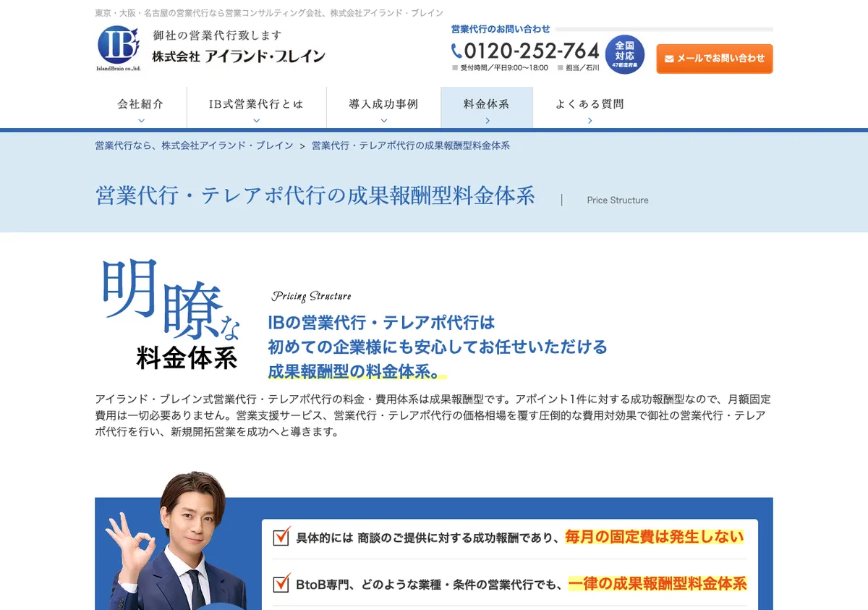Viewport: 868px width, 610px height.
Task: Open the 導入成功事例 menu
Action: pos(383,108)
